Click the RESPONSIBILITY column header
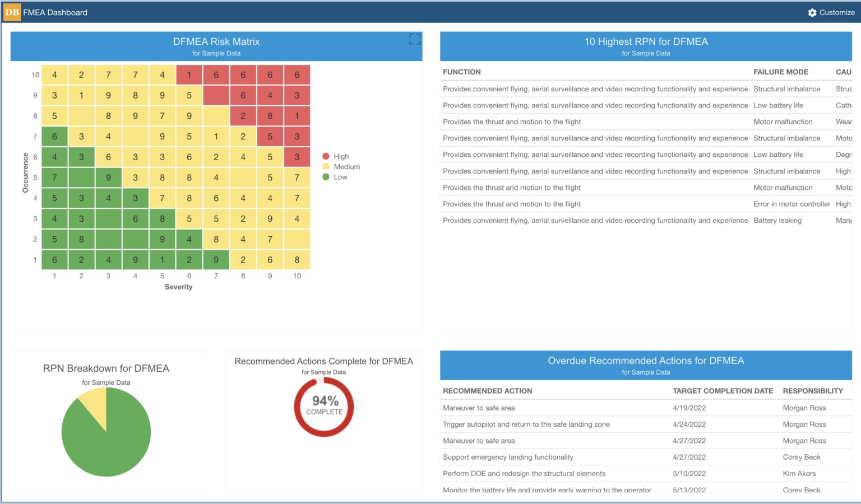The height and width of the screenshot is (504, 861). click(813, 390)
